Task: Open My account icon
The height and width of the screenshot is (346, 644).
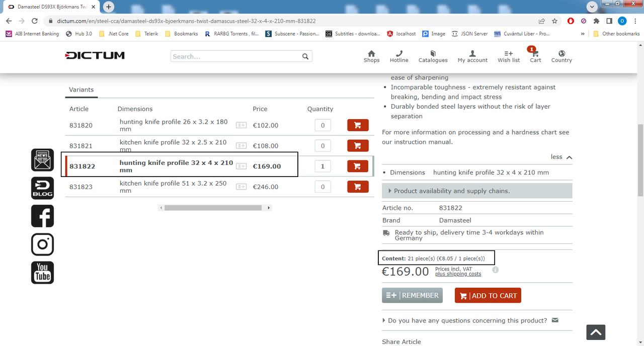Action: click(472, 56)
